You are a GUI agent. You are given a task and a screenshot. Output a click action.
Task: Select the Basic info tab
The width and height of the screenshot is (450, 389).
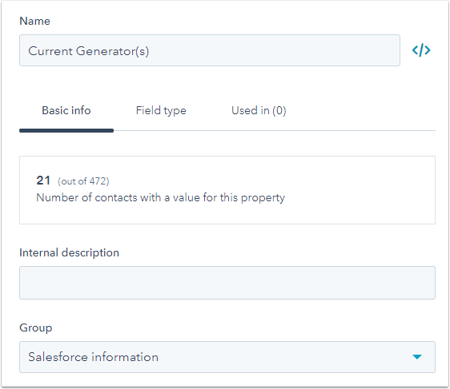click(x=66, y=110)
